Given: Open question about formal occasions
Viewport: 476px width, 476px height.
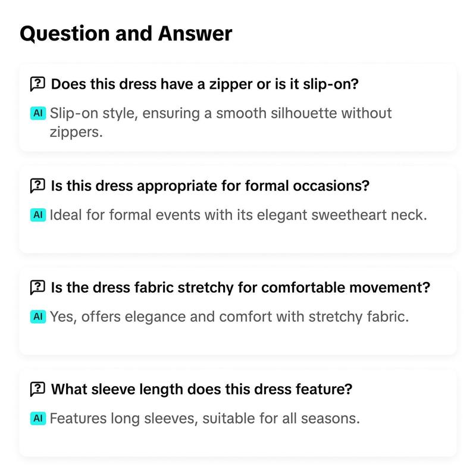Looking at the screenshot, I should click(210, 186).
